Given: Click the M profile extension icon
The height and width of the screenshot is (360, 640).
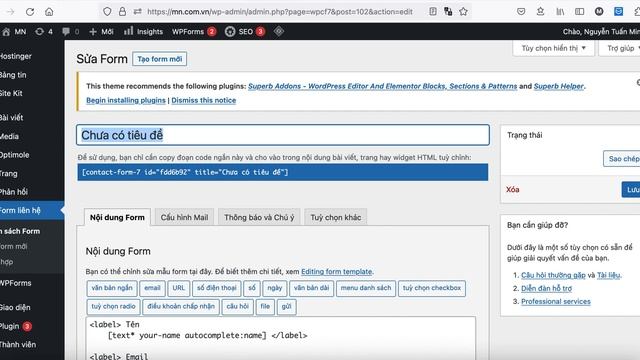Looking at the screenshot, I should pyautogui.click(x=599, y=12).
